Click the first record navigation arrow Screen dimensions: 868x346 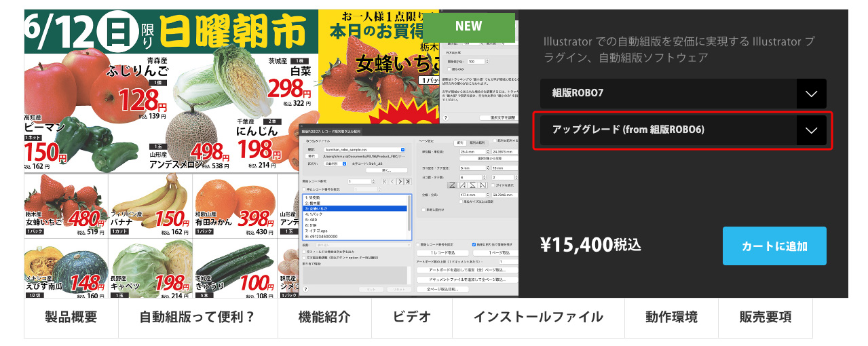pyautogui.click(x=383, y=182)
